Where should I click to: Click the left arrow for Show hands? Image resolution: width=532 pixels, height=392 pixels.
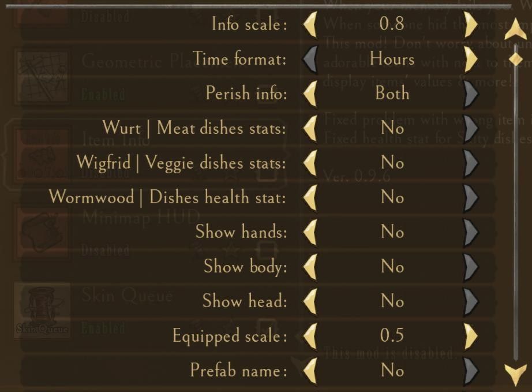click(310, 232)
